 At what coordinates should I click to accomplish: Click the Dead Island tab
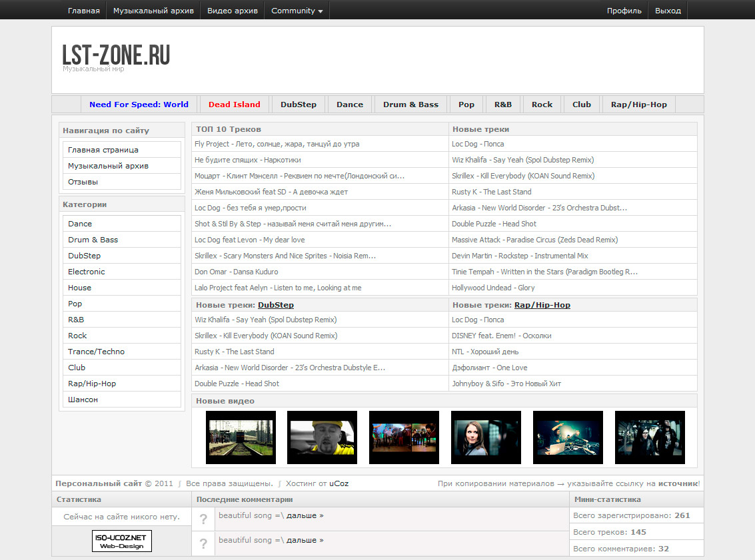(x=234, y=105)
